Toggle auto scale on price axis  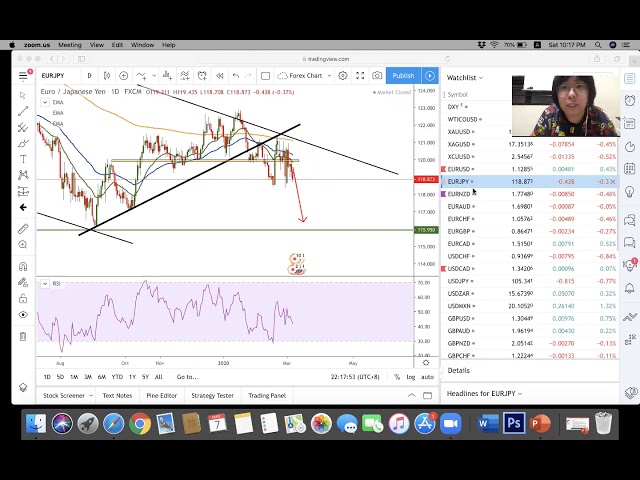click(427, 377)
